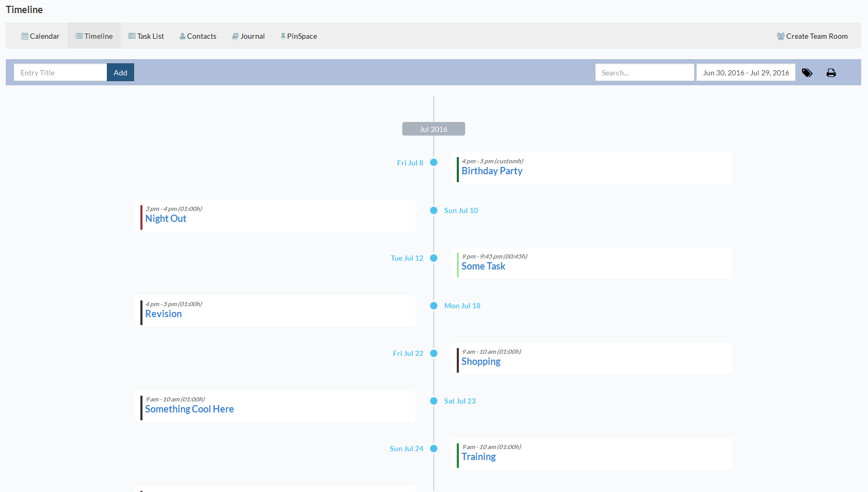This screenshot has height=492, width=868.
Task: Select the Mon Jul 18 marker dot
Action: click(434, 306)
